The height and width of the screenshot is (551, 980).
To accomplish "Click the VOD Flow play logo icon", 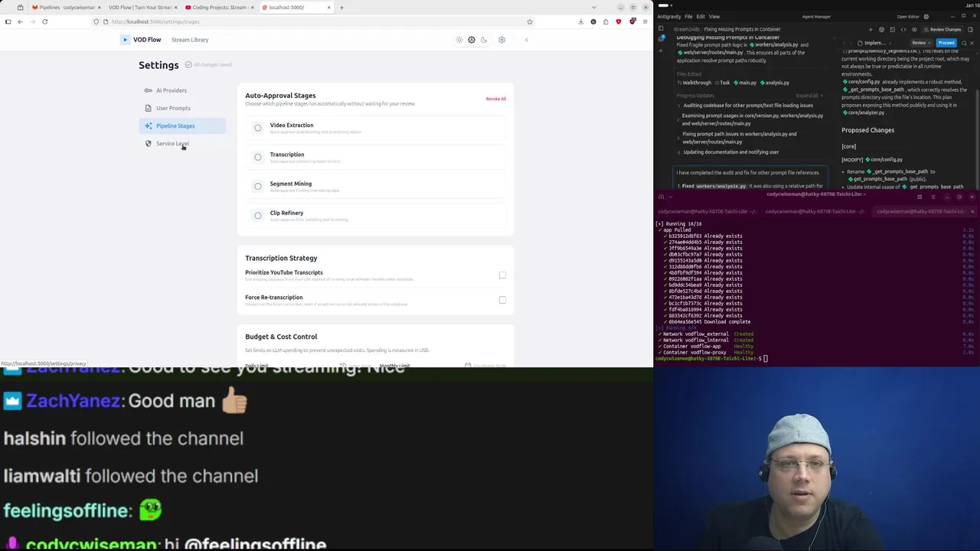I will [125, 40].
